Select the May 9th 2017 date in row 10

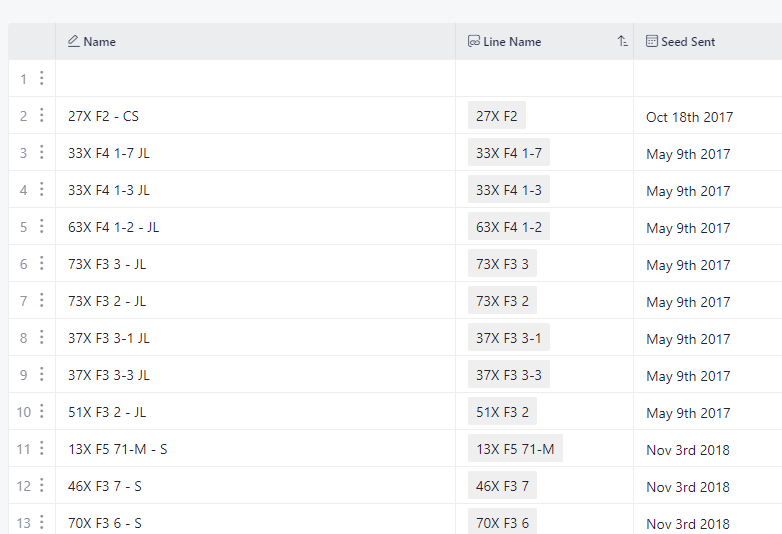click(688, 413)
